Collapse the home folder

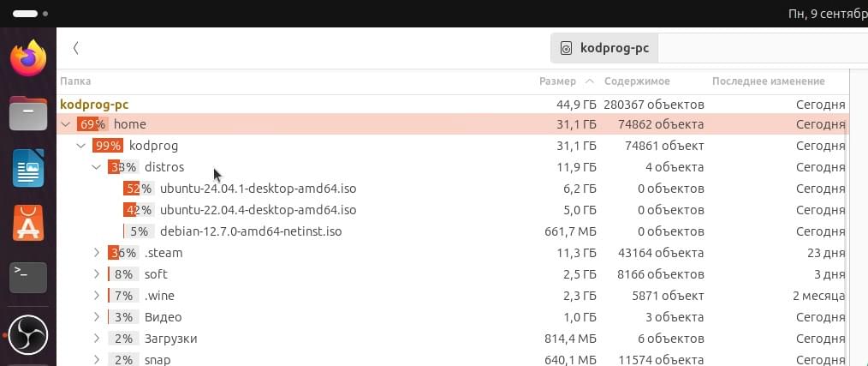click(66, 124)
